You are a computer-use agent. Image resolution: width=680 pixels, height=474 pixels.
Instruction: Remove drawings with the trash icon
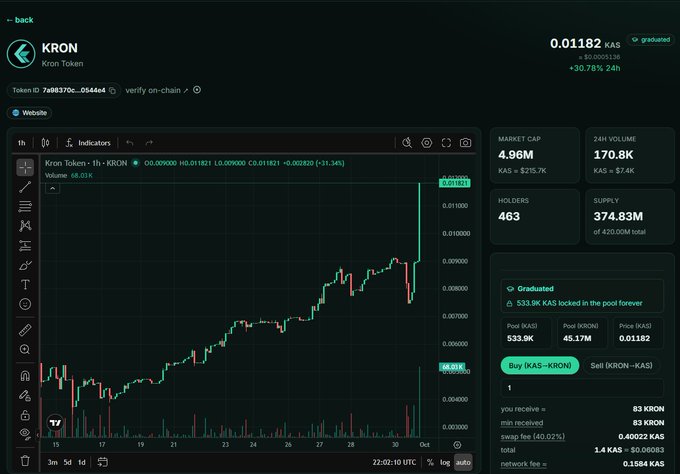coord(25,461)
